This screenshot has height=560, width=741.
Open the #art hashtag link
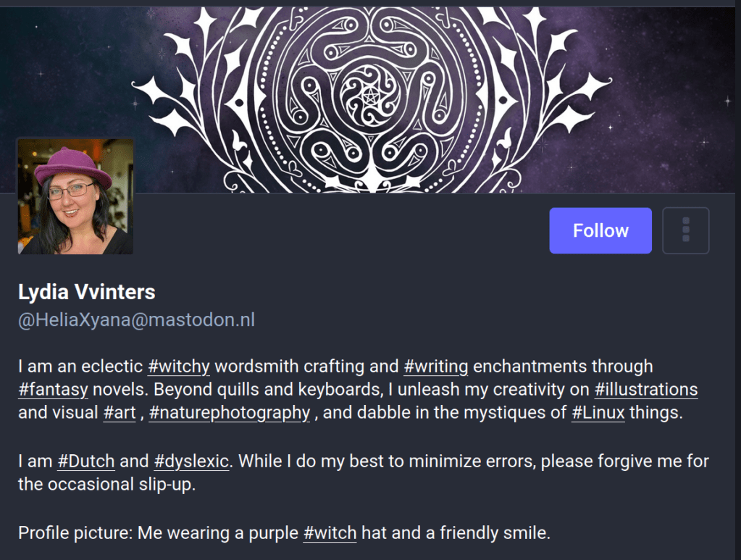click(120, 413)
